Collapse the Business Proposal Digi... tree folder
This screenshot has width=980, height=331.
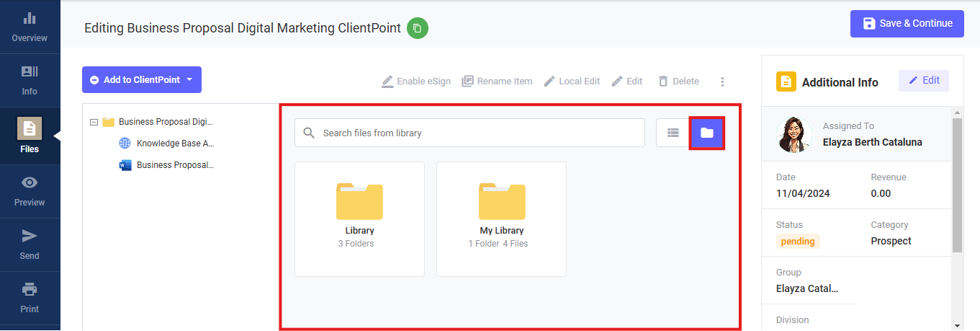point(94,122)
